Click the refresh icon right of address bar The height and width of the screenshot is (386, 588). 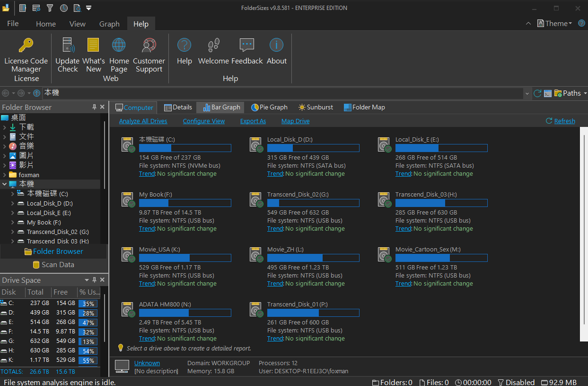537,93
